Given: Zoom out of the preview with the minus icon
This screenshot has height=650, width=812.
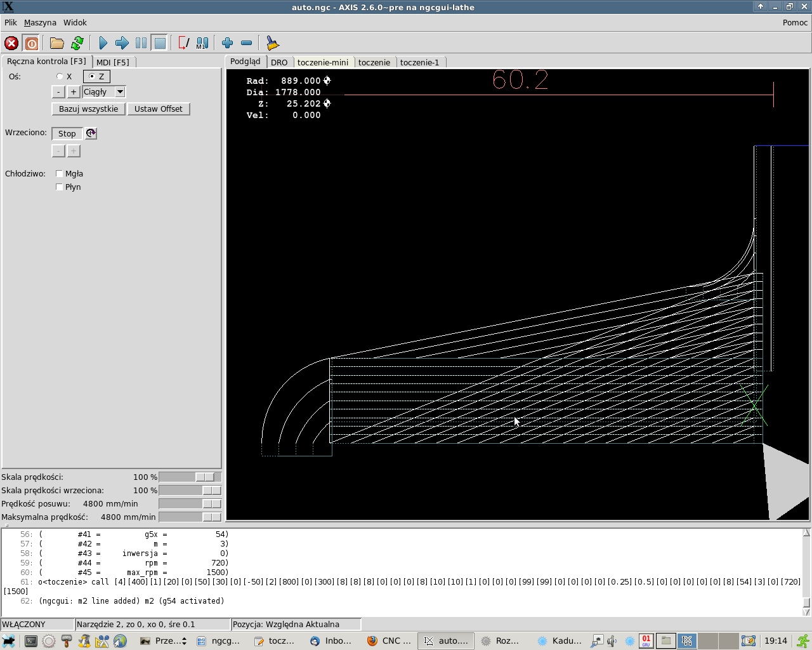Looking at the screenshot, I should point(247,43).
